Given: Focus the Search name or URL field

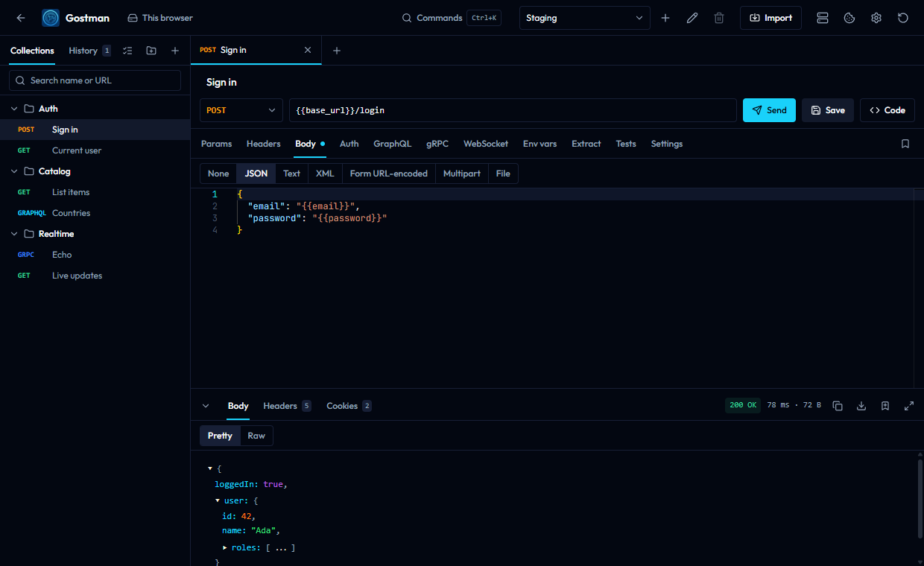Looking at the screenshot, I should [95, 80].
